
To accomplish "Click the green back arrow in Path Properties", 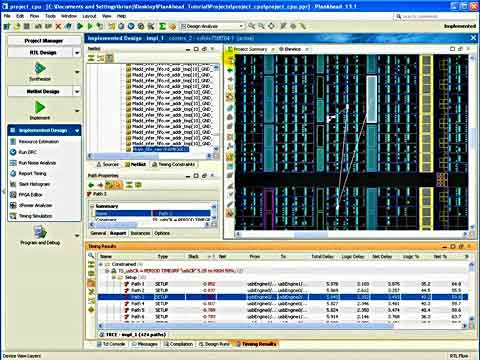I will point(91,185).
